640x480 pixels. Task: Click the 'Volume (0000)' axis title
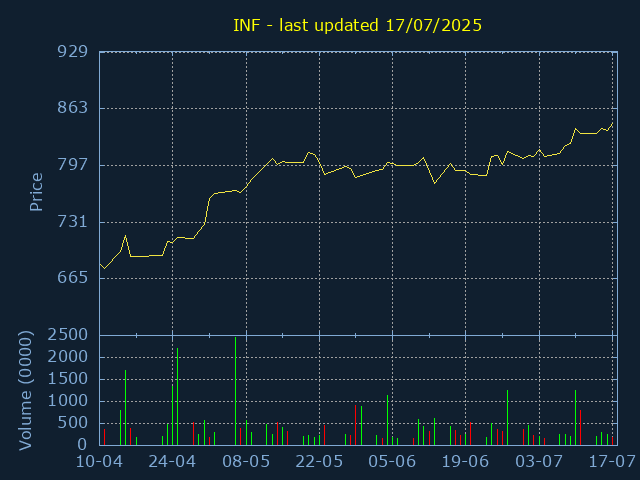pos(25,390)
